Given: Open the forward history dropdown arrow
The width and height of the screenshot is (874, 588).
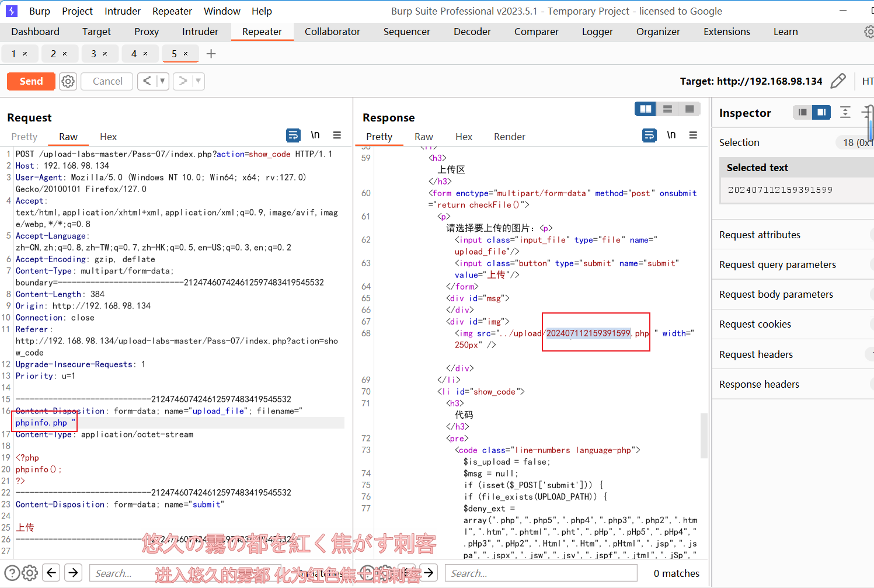Looking at the screenshot, I should (x=199, y=81).
